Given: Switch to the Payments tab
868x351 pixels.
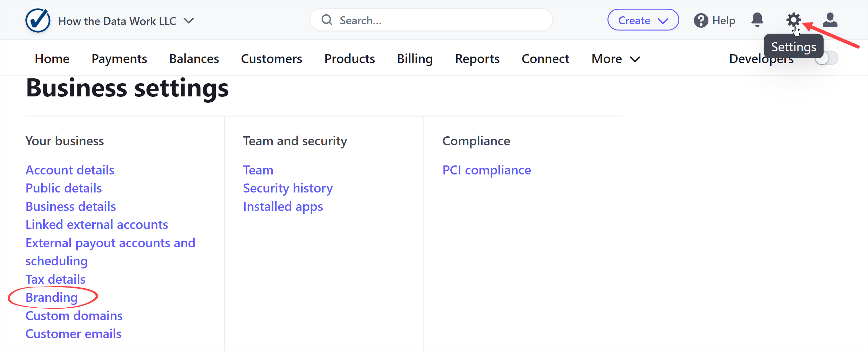Looking at the screenshot, I should tap(119, 59).
